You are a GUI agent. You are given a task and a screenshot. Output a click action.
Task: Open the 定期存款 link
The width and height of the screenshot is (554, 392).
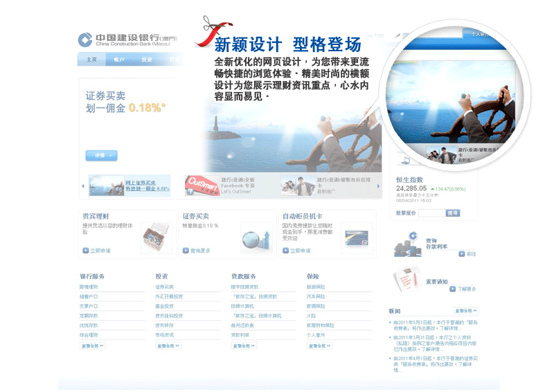coord(89,316)
